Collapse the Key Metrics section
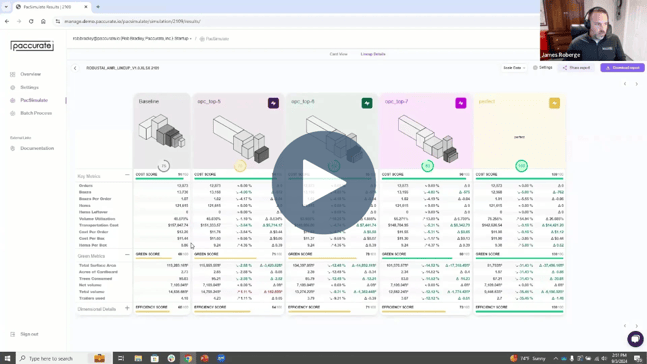The image size is (647, 364). pos(127,175)
